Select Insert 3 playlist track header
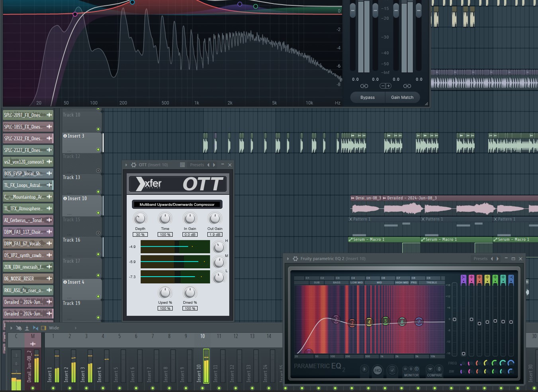The image size is (538, 392). coord(82,143)
